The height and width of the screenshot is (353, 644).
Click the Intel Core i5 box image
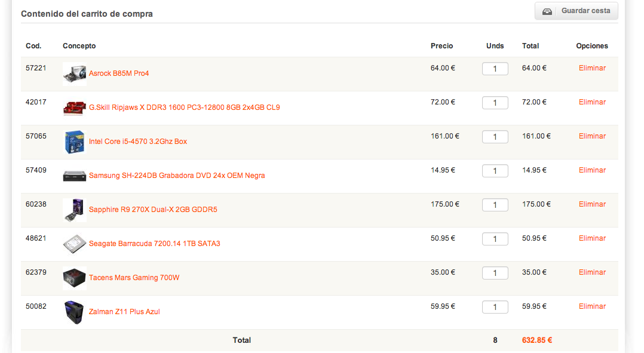(x=74, y=142)
